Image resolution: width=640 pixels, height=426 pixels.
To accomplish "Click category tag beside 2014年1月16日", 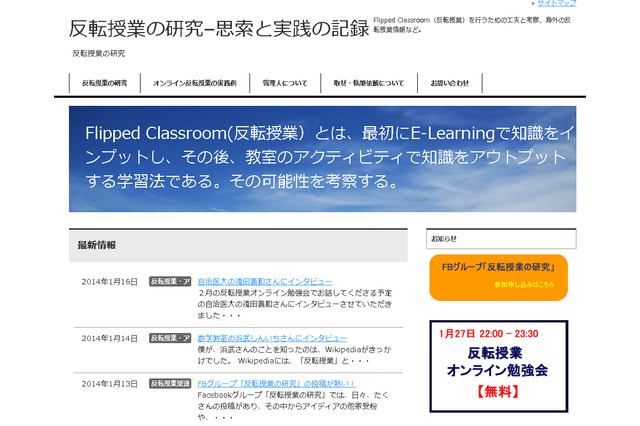I will (x=170, y=282).
